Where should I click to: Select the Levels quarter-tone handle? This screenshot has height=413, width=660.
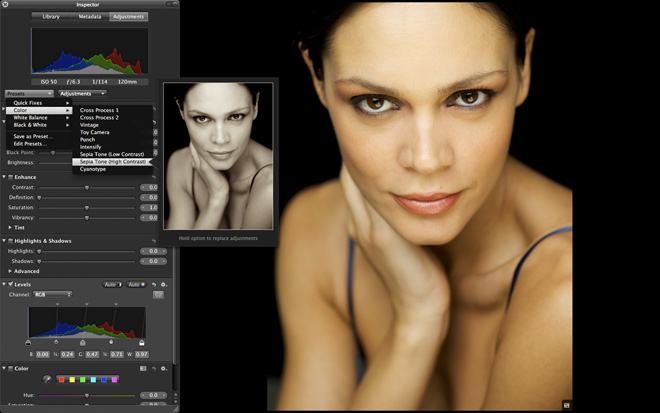pyautogui.click(x=56, y=342)
